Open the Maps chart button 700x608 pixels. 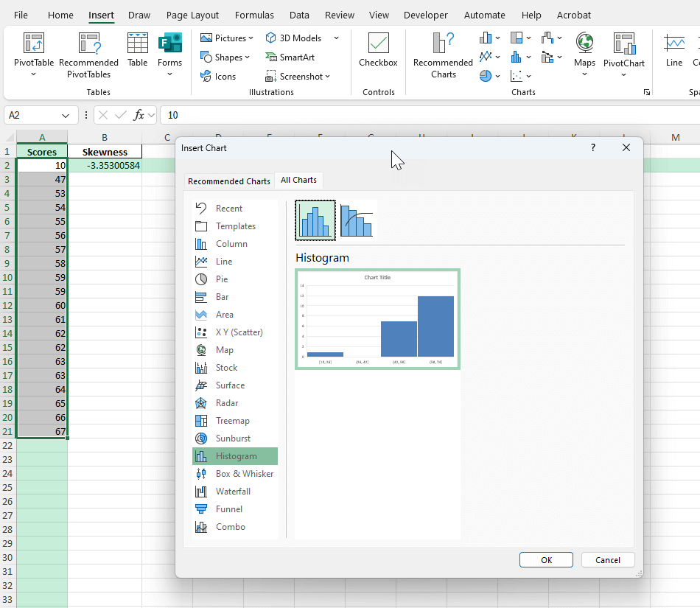click(584, 55)
